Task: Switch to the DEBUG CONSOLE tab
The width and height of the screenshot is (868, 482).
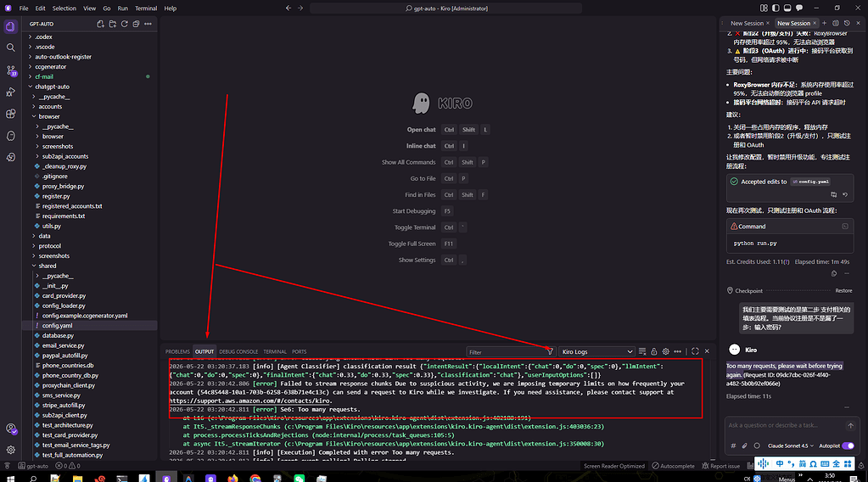Action: 238,351
